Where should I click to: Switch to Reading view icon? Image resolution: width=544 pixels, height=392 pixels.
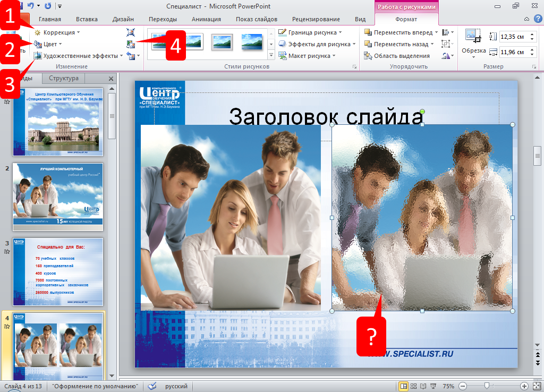[423, 386]
